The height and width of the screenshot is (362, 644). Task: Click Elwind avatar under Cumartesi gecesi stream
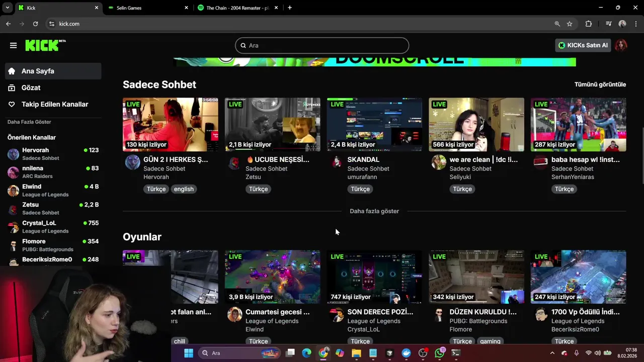pos(234,315)
